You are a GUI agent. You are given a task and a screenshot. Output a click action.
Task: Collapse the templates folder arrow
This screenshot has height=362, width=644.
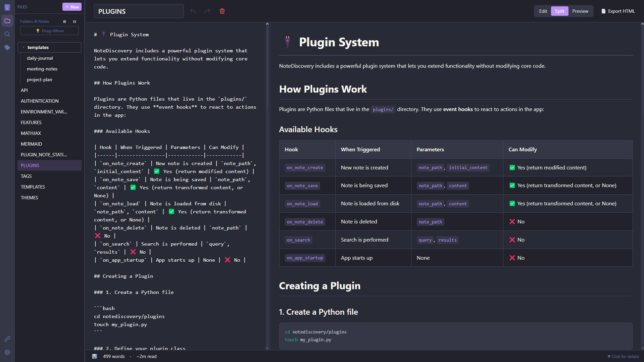click(x=23, y=47)
